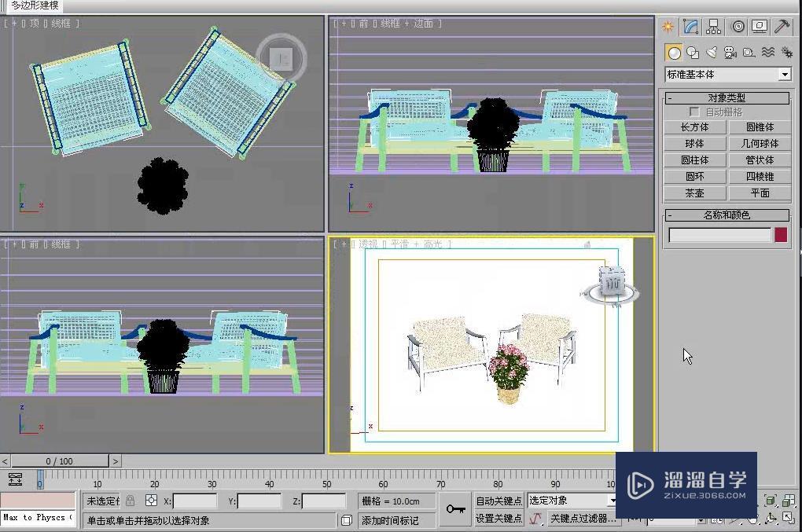Click the 圆柱体 cylinder button
Screen dimensions: 802x532
(x=694, y=160)
